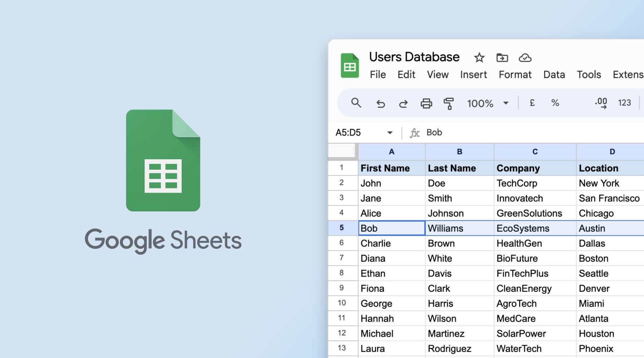Open the Data menu
Screen dimensions: 644x358
pos(554,74)
